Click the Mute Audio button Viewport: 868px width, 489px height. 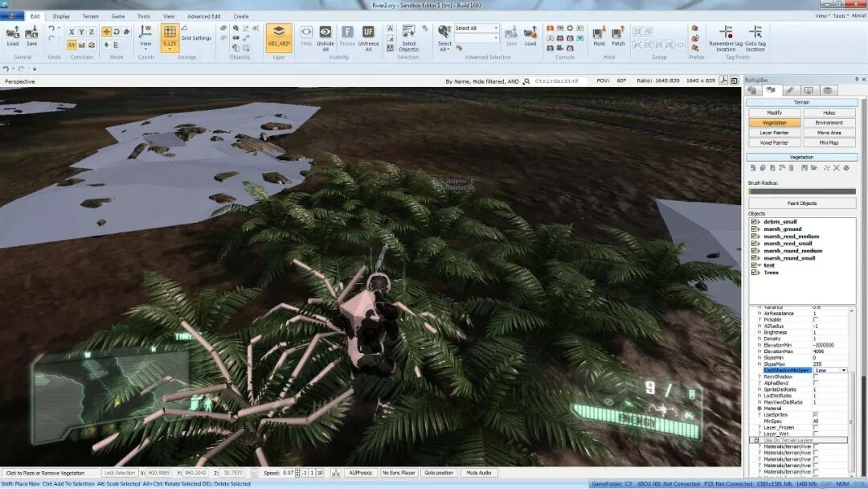(x=479, y=473)
